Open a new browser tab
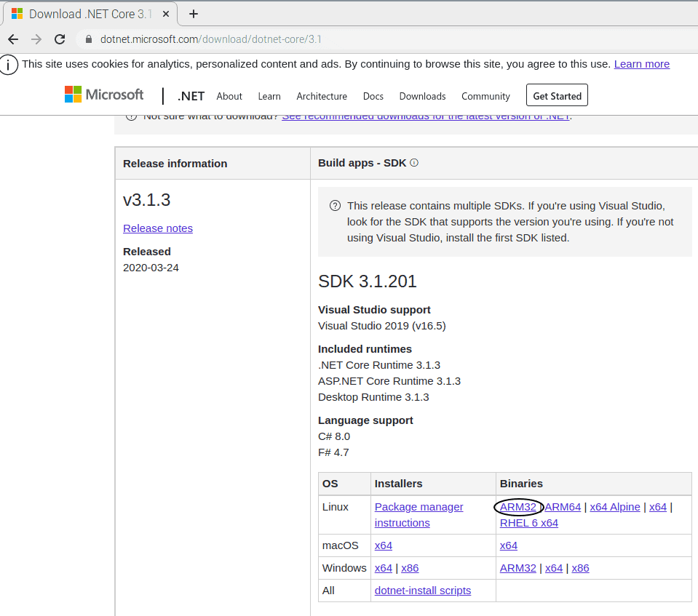Screen dimensions: 698x616 193,14
